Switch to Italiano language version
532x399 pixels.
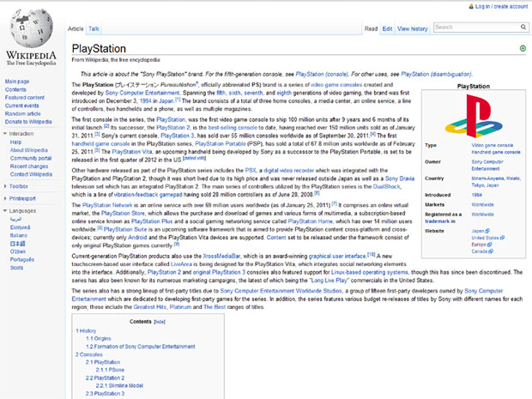pyautogui.click(x=19, y=235)
